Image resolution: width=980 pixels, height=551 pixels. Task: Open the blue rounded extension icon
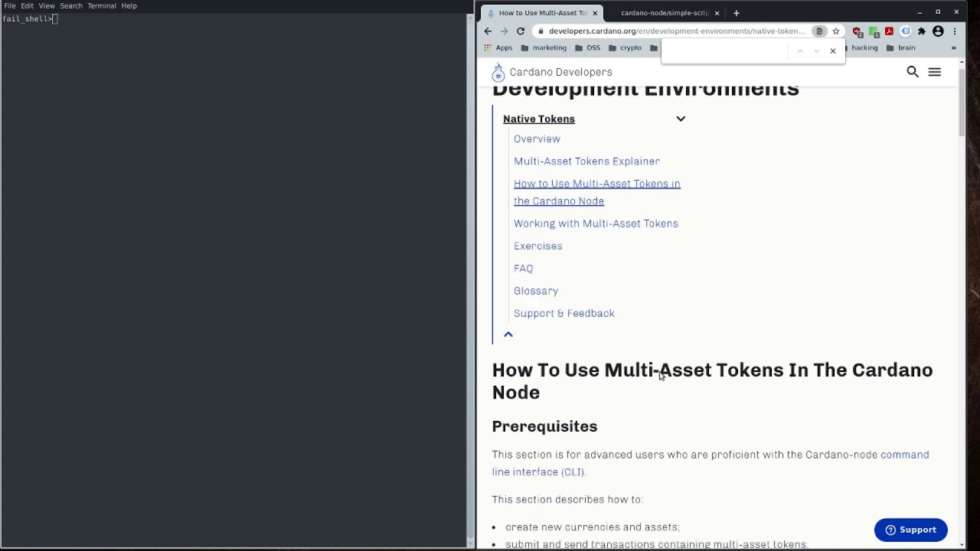906,31
